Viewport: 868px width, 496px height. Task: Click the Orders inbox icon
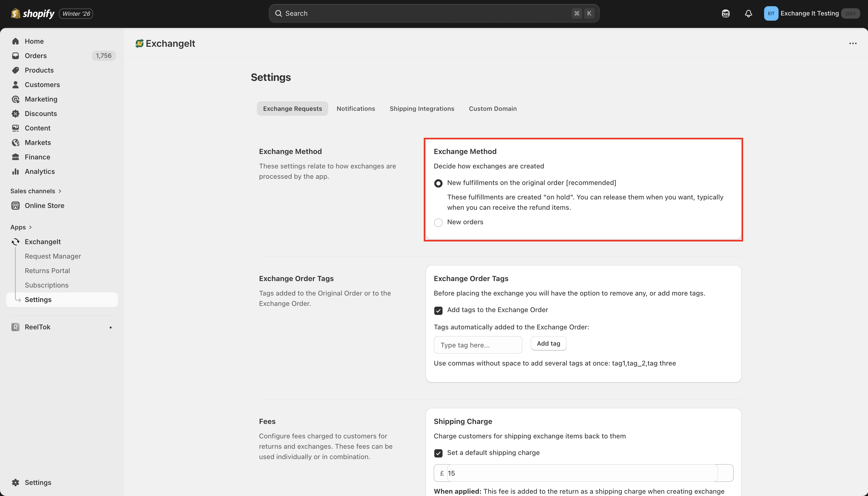pos(15,56)
